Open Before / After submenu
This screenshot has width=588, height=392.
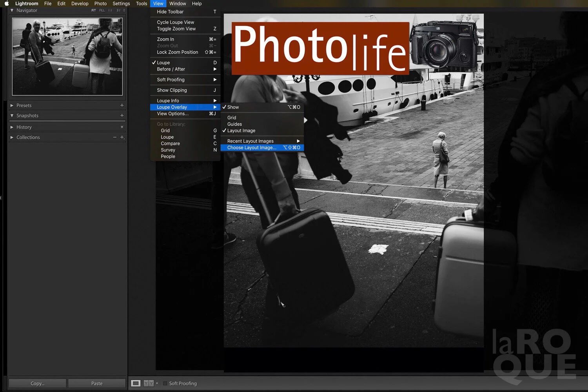click(x=185, y=69)
